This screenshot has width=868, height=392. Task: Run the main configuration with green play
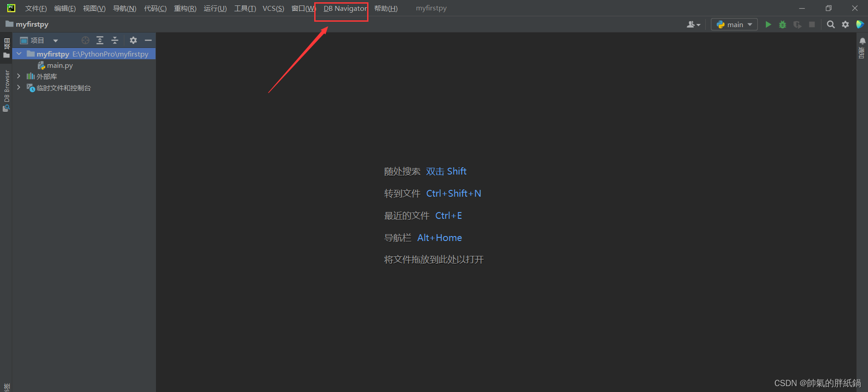tap(768, 24)
